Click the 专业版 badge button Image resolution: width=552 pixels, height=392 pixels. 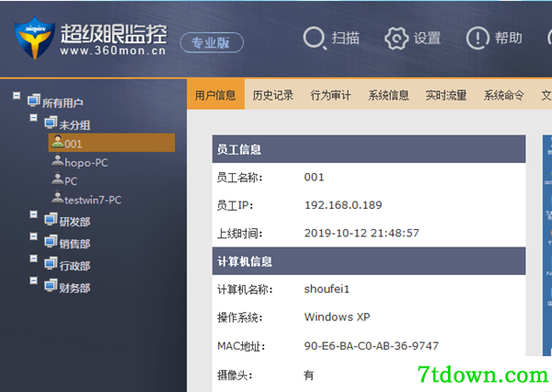[x=212, y=42]
